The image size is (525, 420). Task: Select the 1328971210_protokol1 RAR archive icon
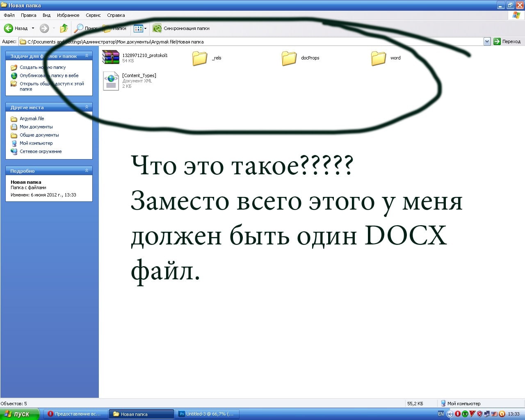click(x=111, y=57)
